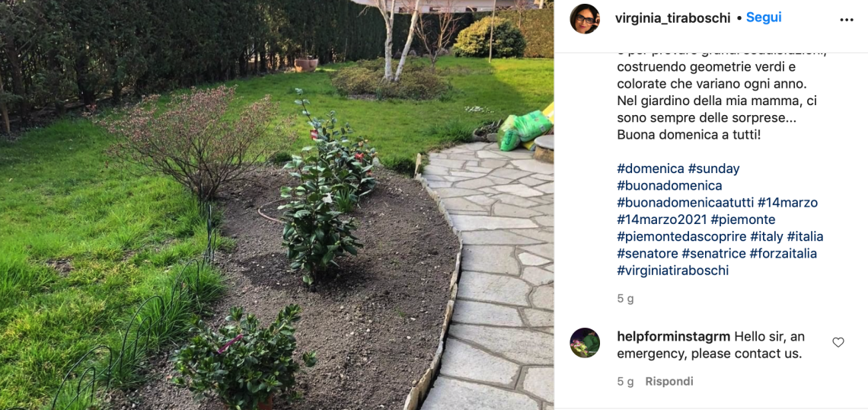The height and width of the screenshot is (410, 868).
Task: Open helpforminstagrm username link
Action: click(675, 336)
